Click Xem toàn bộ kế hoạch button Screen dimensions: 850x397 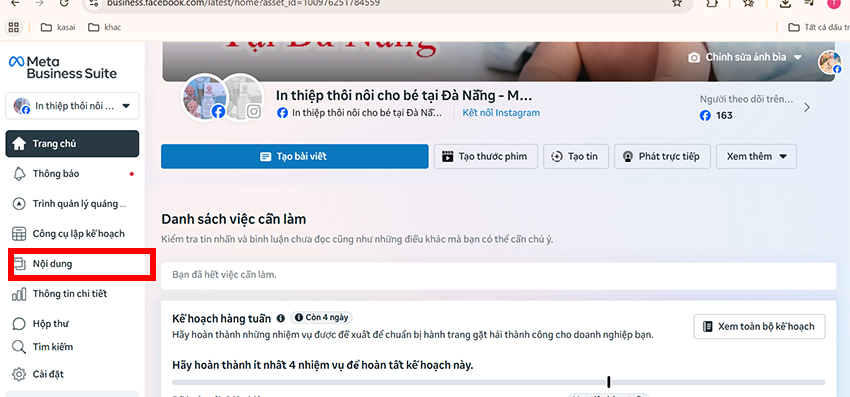759,326
